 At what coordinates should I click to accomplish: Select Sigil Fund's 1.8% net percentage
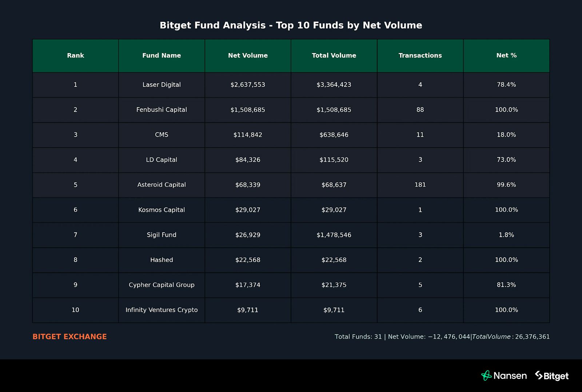click(506, 235)
